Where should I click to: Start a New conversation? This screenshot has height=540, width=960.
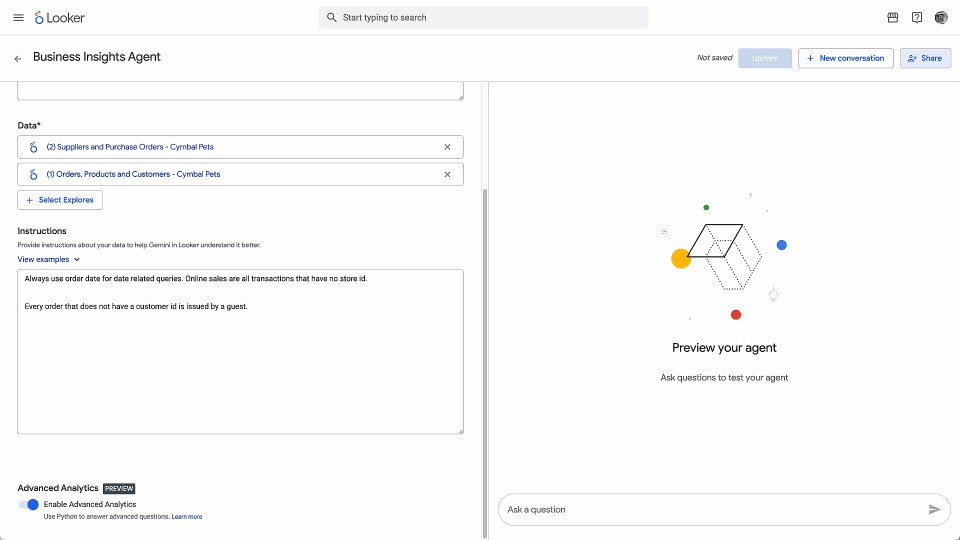point(845,58)
